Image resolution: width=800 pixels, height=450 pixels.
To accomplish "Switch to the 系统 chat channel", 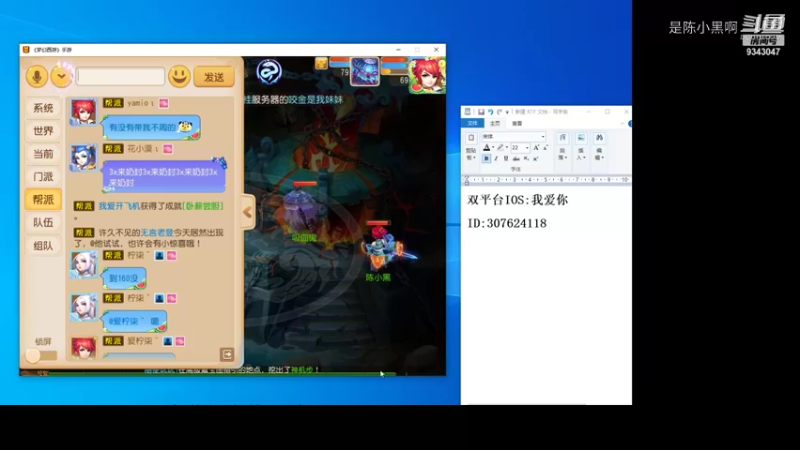I will point(43,108).
